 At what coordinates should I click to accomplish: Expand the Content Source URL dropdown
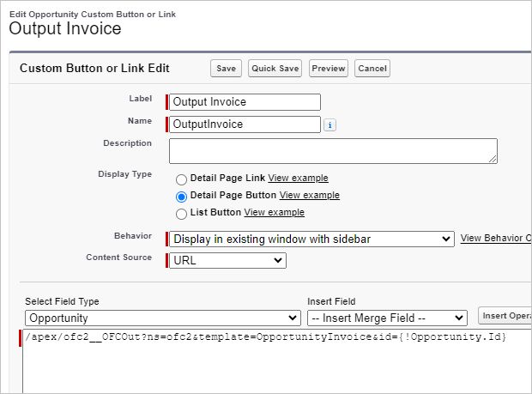click(227, 260)
